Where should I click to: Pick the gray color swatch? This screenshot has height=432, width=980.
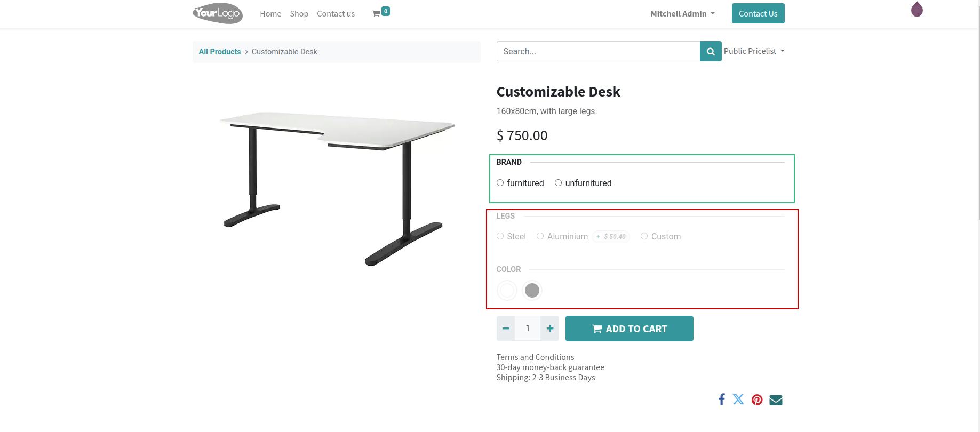tap(532, 291)
